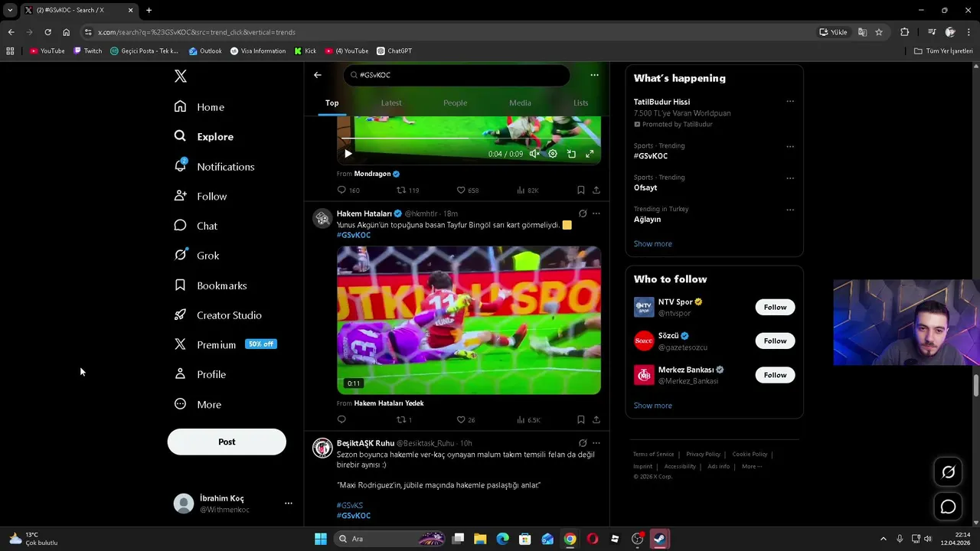Open Grok floating button
The height and width of the screenshot is (551, 980).
[x=948, y=472]
